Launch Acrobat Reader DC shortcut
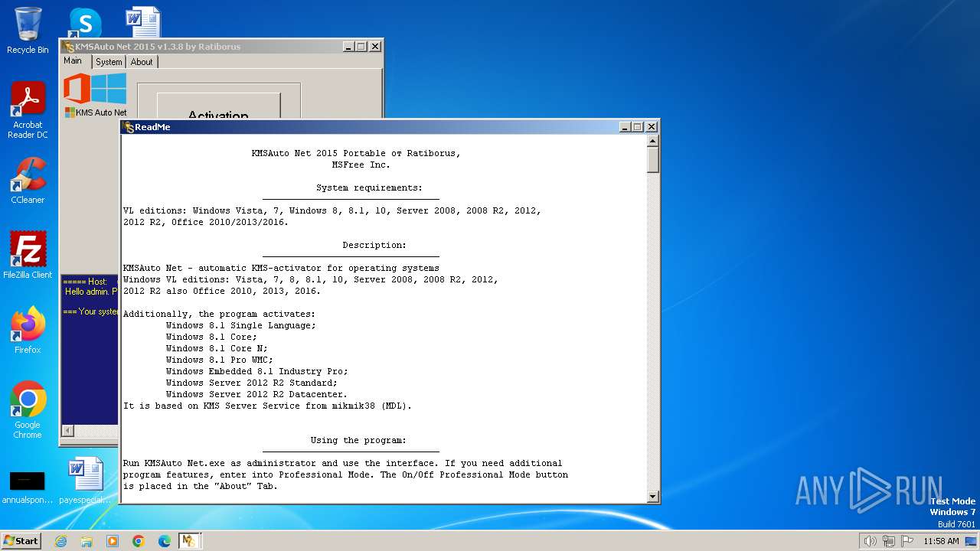The width and height of the screenshot is (980, 551). click(28, 110)
